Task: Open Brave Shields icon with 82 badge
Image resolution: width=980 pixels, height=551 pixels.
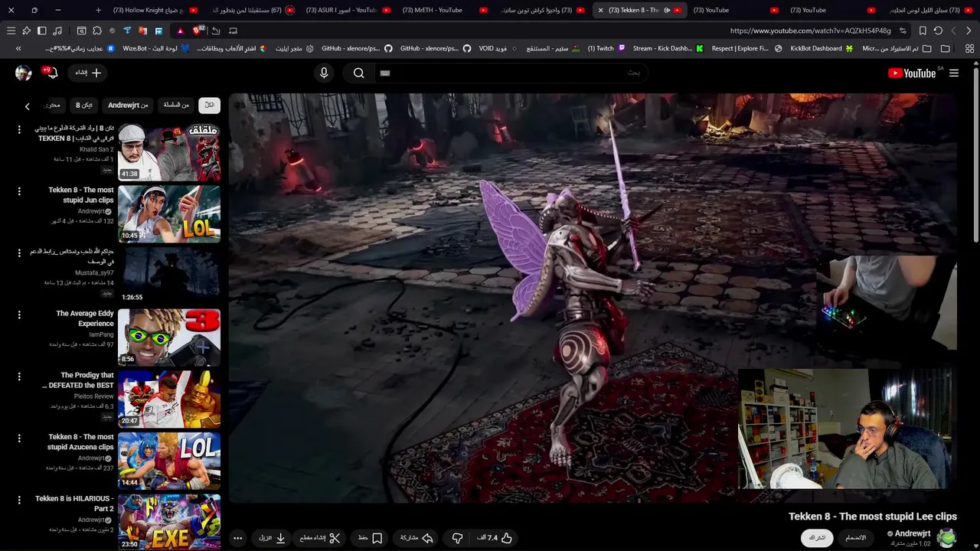Action: point(198,31)
